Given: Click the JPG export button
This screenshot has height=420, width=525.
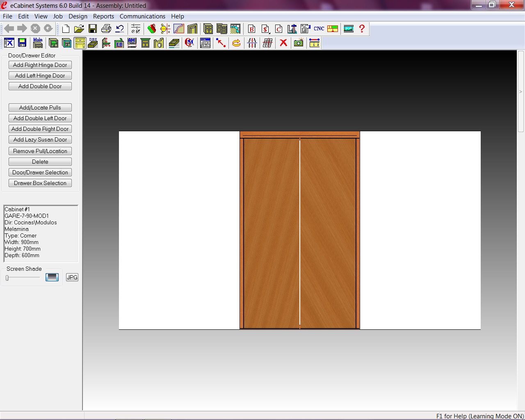Looking at the screenshot, I should (x=72, y=277).
